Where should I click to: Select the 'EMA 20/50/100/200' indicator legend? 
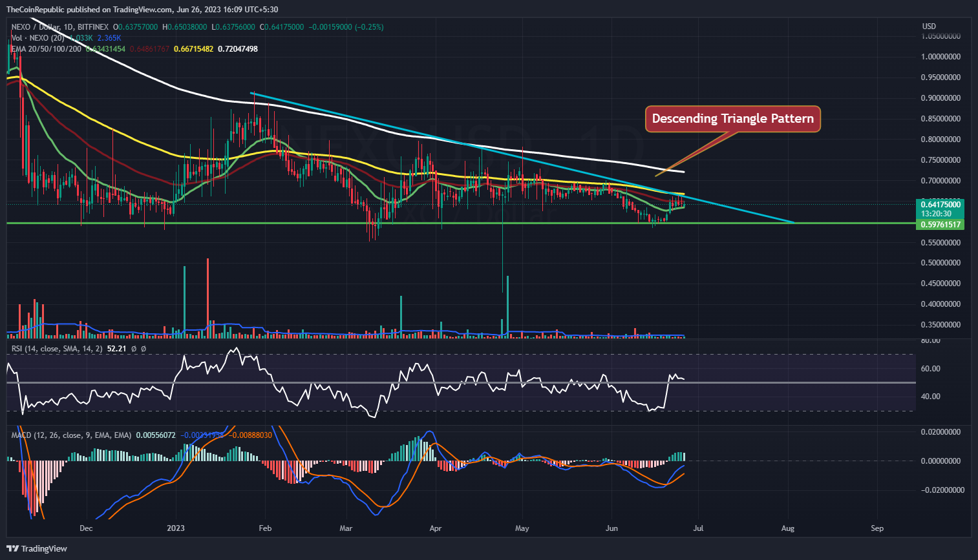point(47,49)
